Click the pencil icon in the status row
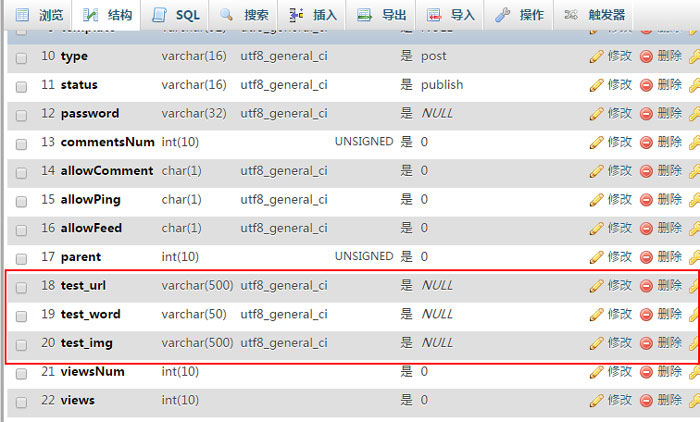Screen dimensions: 700x422 pos(597,85)
